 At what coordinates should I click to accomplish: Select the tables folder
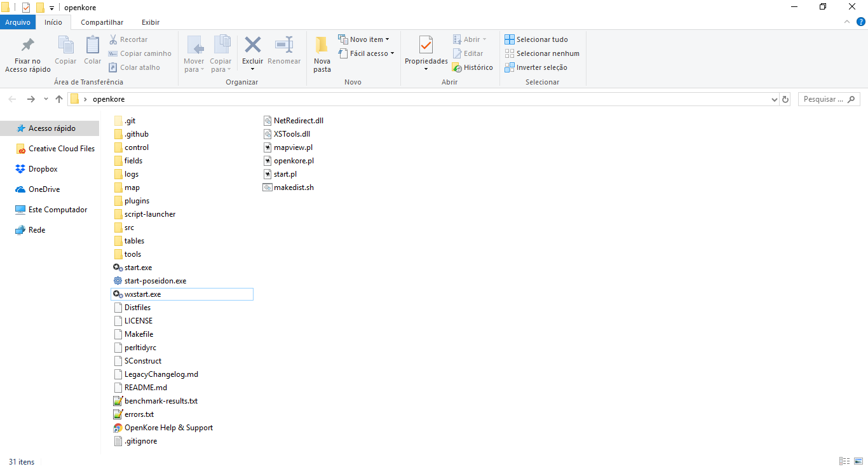pos(129,241)
